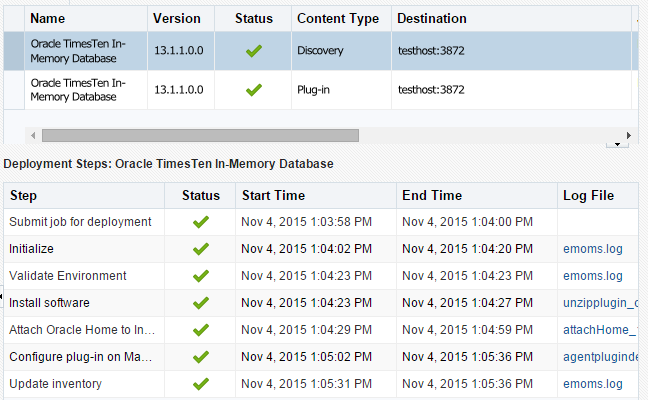Sort by the Content Type column header

pyautogui.click(x=337, y=19)
